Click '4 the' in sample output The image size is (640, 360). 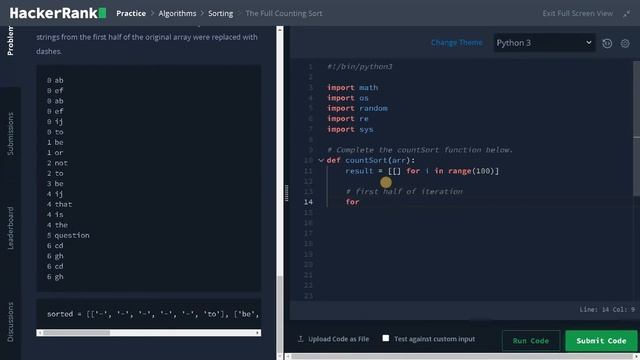[57, 225]
